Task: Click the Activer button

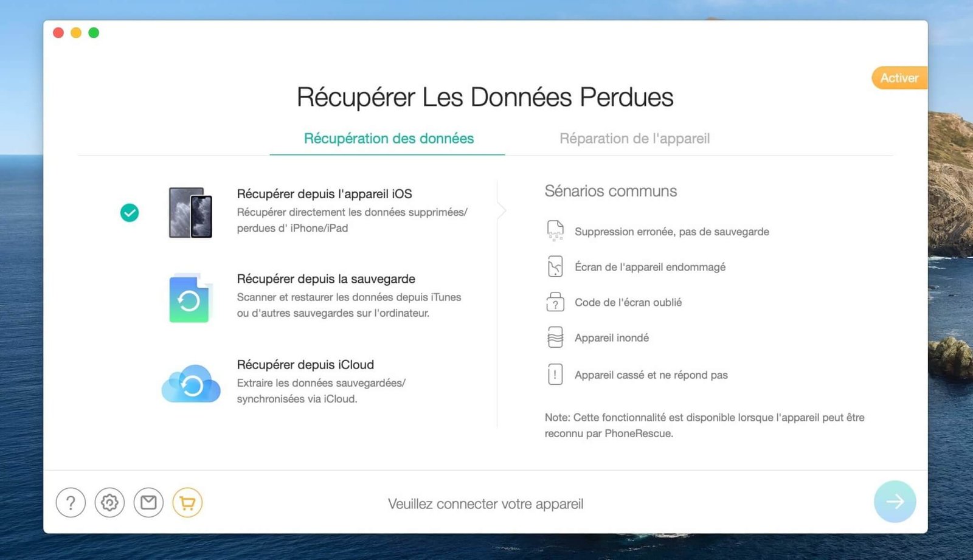Action: point(899,78)
